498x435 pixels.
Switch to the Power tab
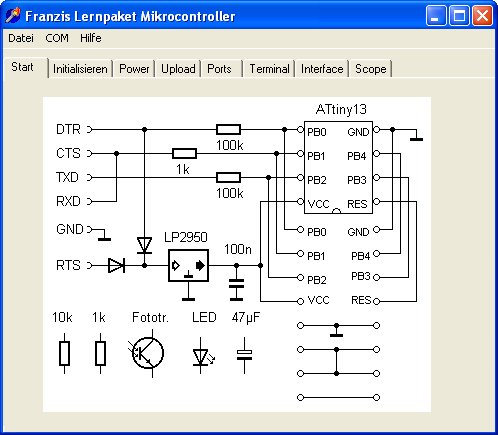(x=134, y=69)
